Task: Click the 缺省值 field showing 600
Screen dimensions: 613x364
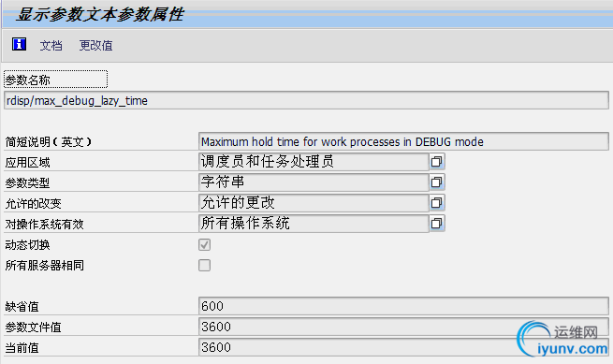Action: pyautogui.click(x=403, y=306)
